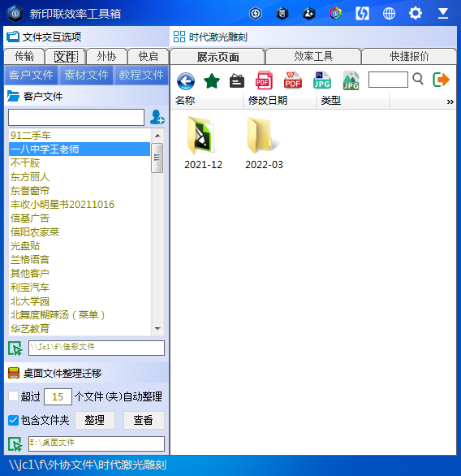
Task: Click the app logo beside 新印联效率工具箱
Action: 15,14
